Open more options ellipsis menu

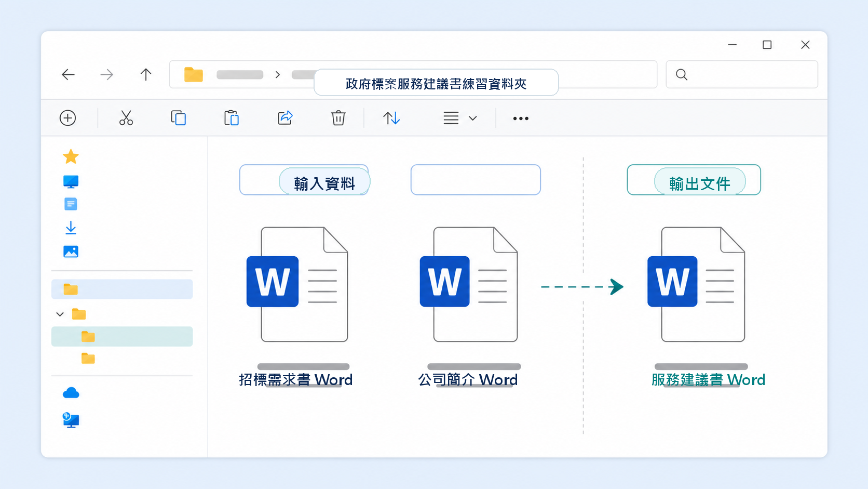pyautogui.click(x=521, y=118)
